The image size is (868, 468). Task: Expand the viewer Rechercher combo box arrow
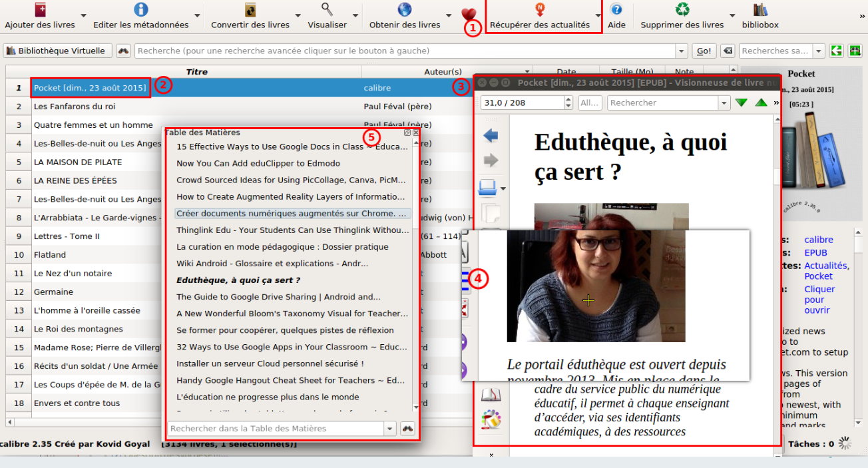pos(724,103)
